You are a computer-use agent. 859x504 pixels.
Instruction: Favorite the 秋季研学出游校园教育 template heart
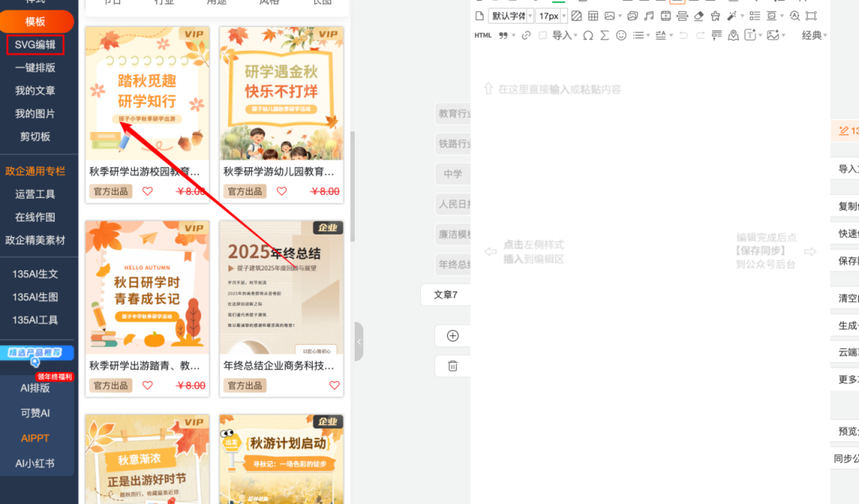[x=147, y=191]
